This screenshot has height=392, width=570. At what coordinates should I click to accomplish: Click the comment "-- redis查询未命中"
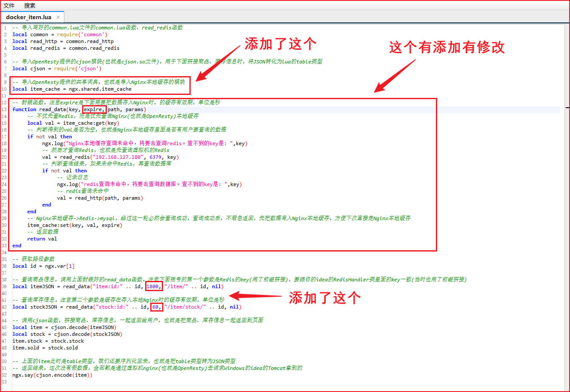83,191
